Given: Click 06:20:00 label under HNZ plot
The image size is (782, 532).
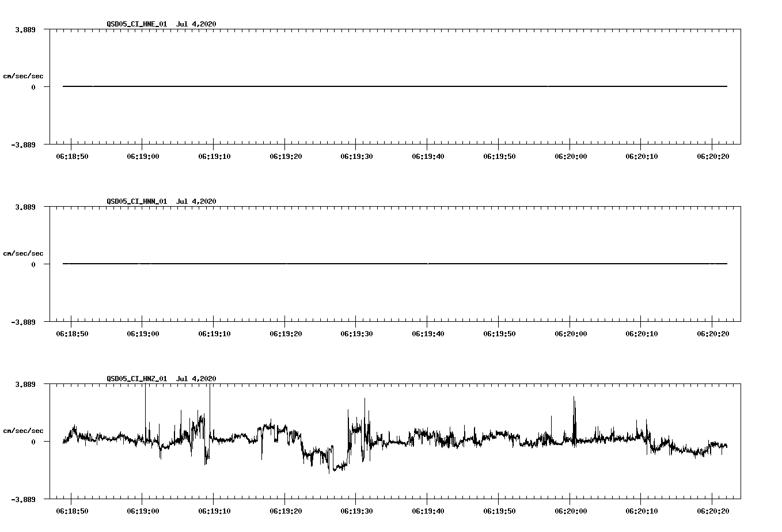Looking at the screenshot, I should coord(571,511).
